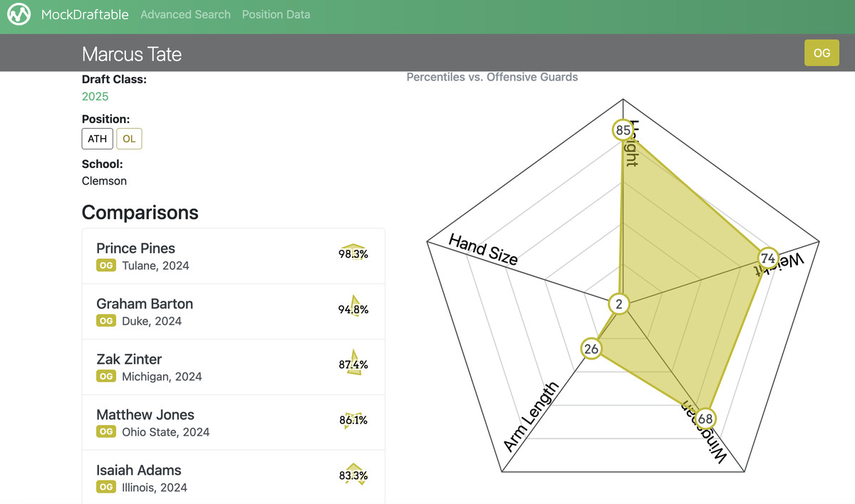
Task: Open Prince Pines comparison
Action: (135, 248)
